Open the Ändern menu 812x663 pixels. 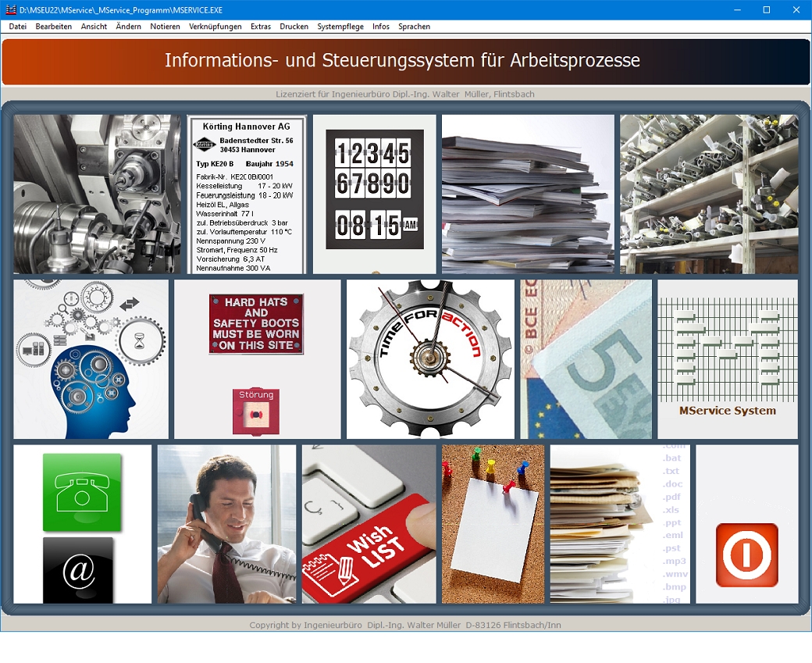pyautogui.click(x=128, y=27)
